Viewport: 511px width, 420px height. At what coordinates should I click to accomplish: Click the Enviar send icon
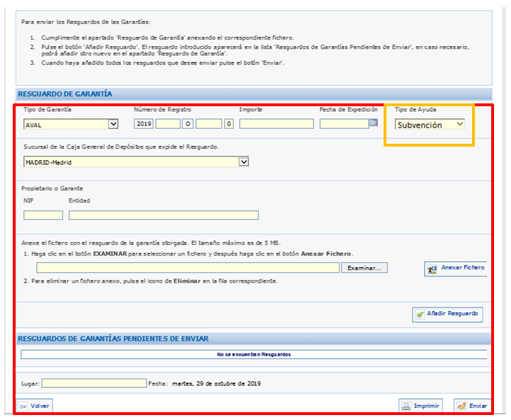461,407
